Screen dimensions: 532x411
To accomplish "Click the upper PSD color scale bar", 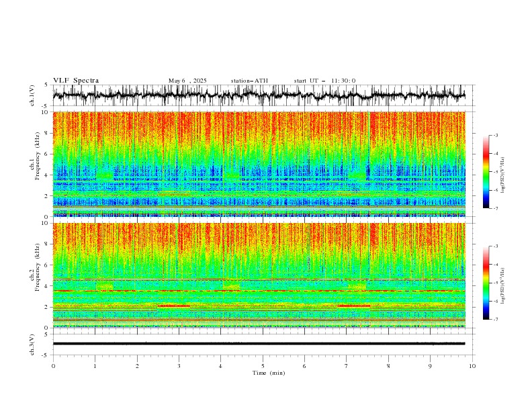I will [486, 172].
